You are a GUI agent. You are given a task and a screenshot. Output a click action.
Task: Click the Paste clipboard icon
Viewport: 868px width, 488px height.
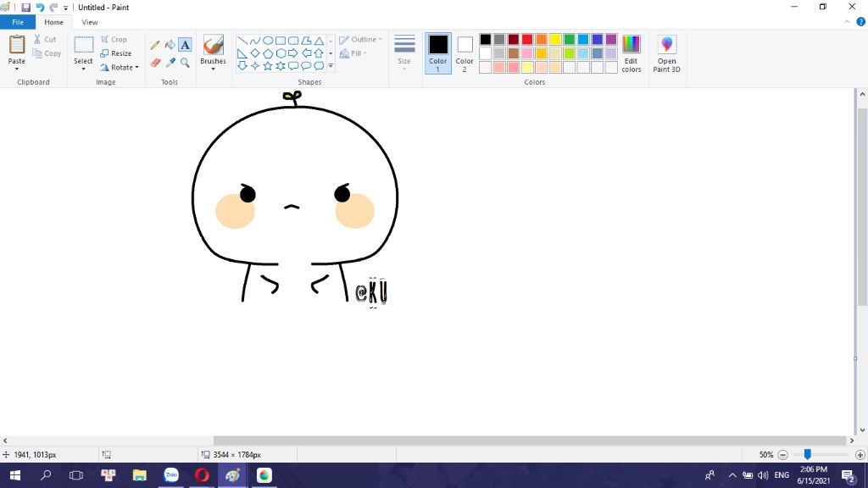point(17,45)
